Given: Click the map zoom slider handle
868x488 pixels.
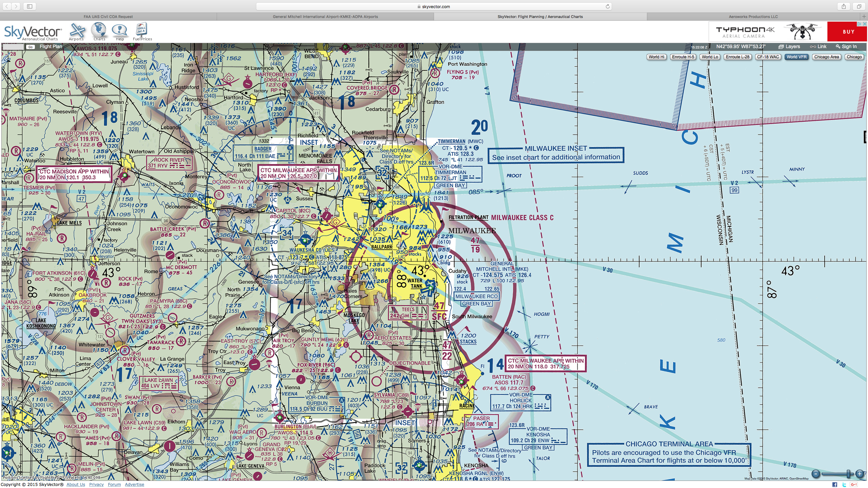Looking at the screenshot, I should tap(848, 474).
